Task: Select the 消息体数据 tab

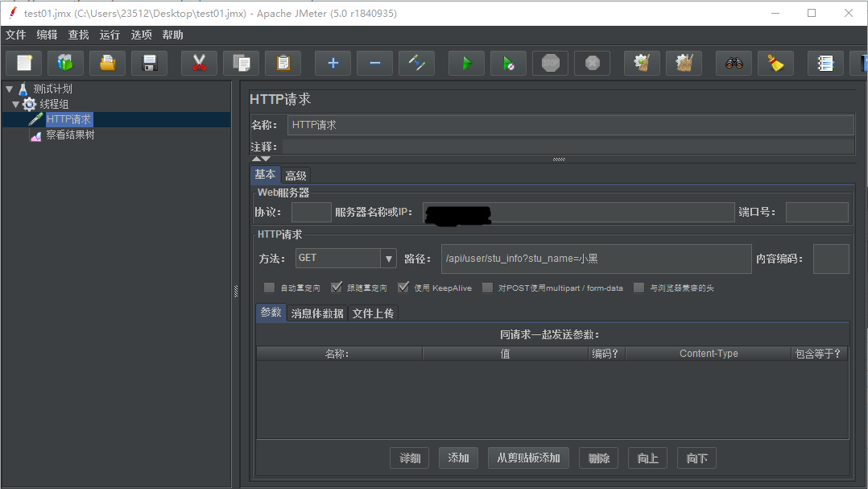Action: pos(318,313)
